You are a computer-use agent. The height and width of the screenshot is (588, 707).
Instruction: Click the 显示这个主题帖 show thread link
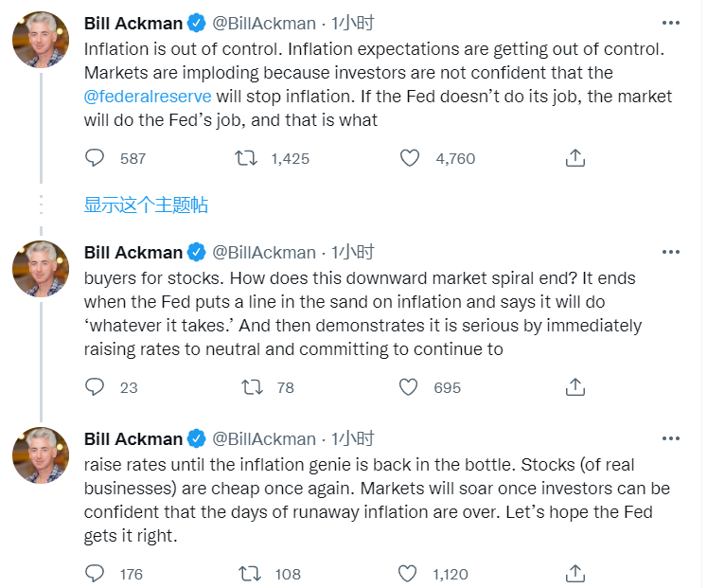(x=146, y=205)
